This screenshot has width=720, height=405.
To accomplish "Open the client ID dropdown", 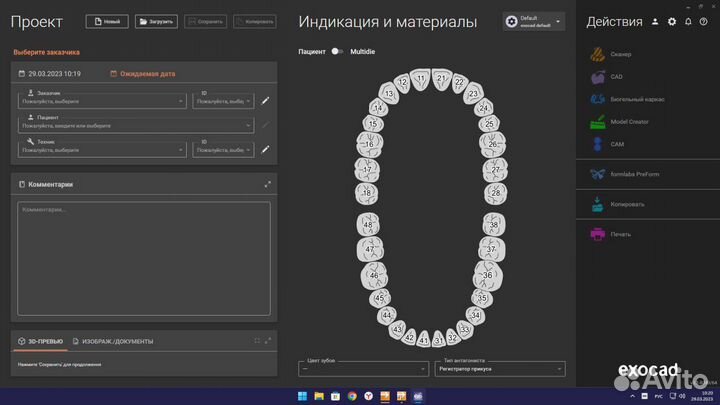I will (223, 101).
